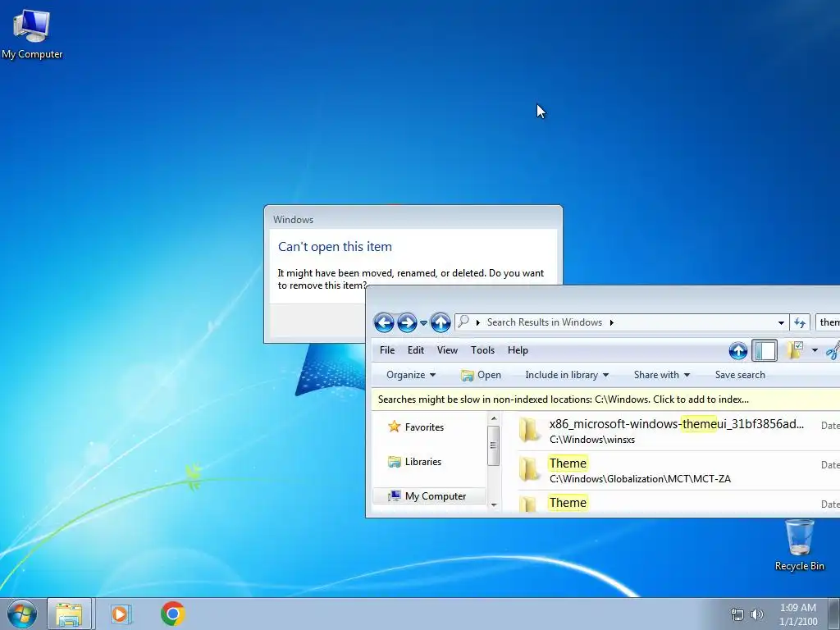Click the blue Up arrow on the menu bar
Viewport: 840px width, 630px height.
(x=738, y=351)
